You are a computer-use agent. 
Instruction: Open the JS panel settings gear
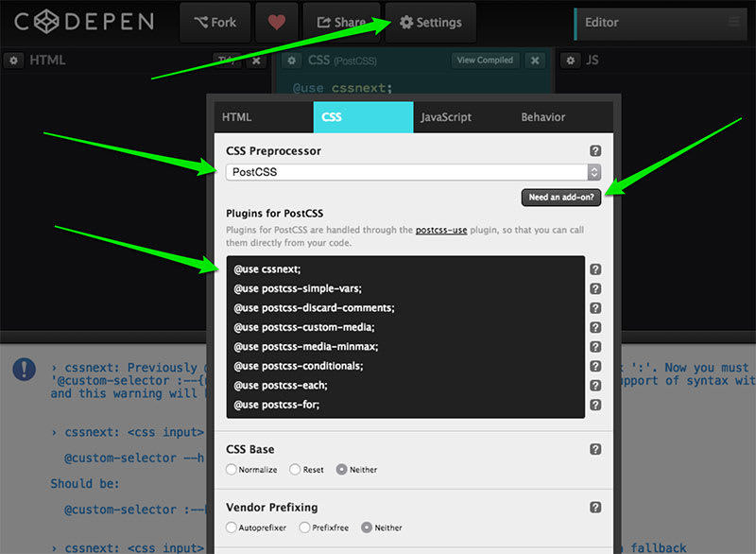click(x=570, y=60)
